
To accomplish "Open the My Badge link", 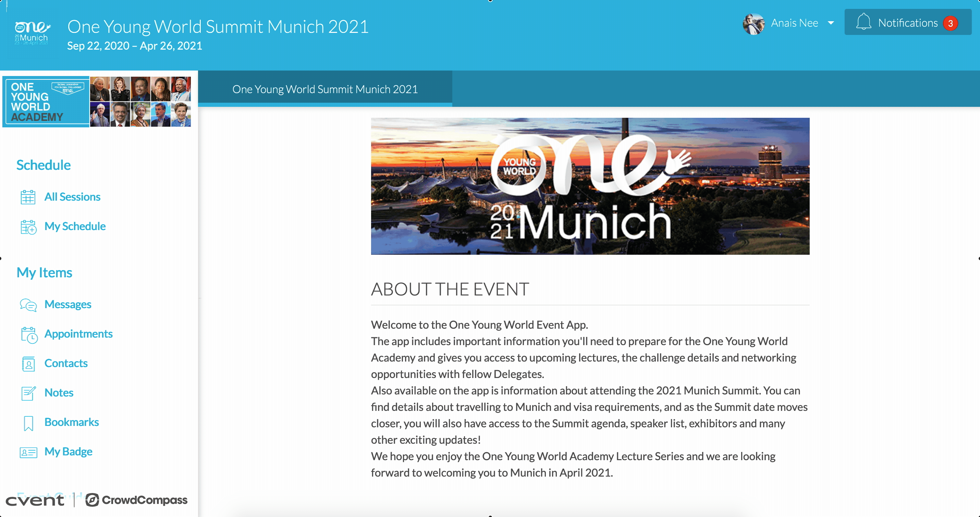I will (x=69, y=452).
